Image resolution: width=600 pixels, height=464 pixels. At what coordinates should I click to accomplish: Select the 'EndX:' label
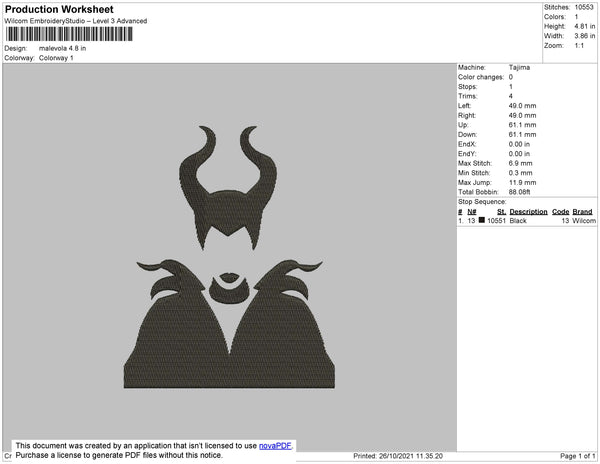467,144
